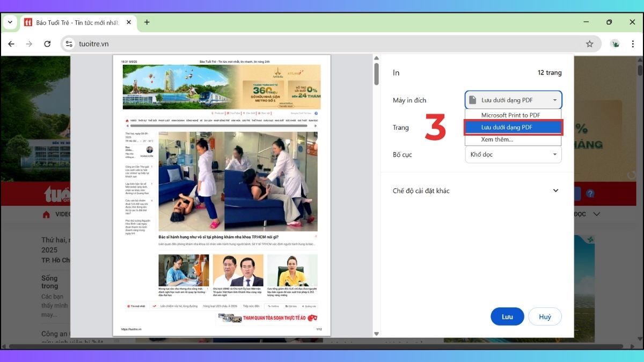
Task: Click the back navigation arrow
Action: click(x=11, y=44)
